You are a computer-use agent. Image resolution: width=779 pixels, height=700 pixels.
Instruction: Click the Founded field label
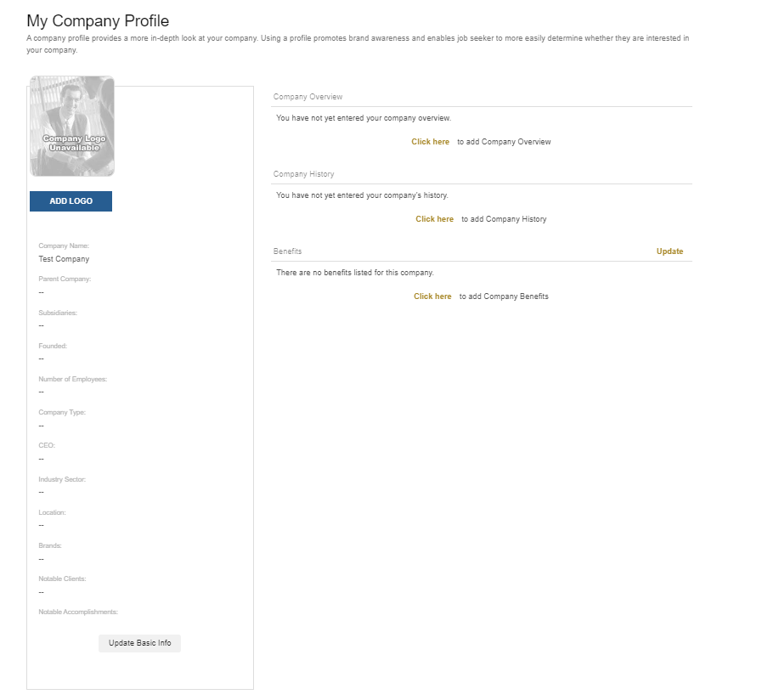[x=53, y=346]
